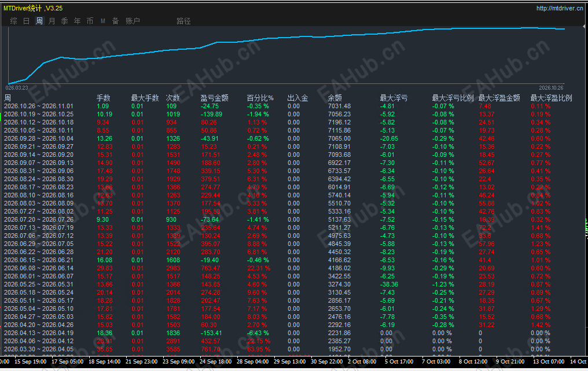Select the trade count 3585
588x371 pixels.
(x=173, y=349)
